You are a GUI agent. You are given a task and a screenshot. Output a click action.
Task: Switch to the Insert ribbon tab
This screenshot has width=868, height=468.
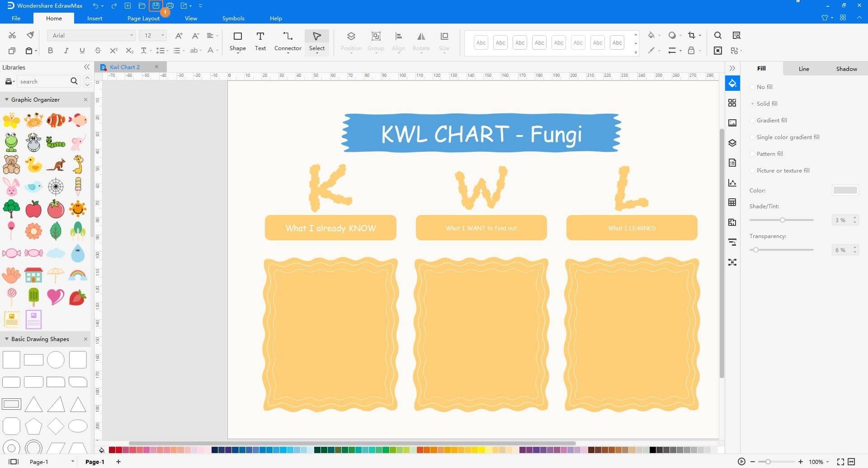click(94, 18)
